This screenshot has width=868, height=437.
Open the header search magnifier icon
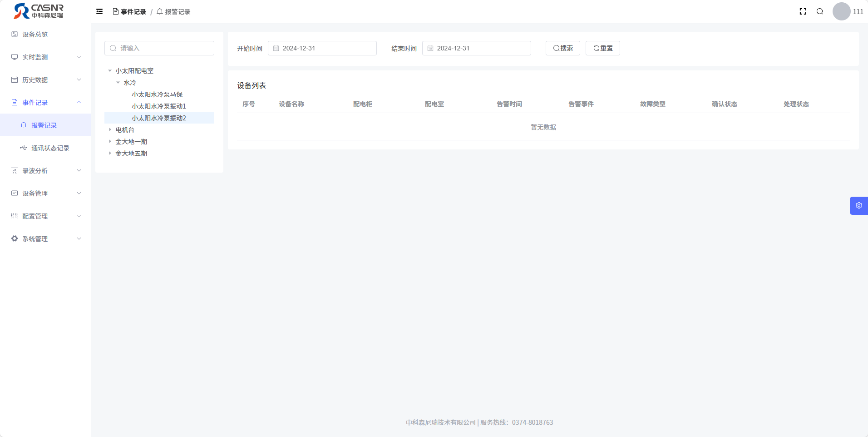pyautogui.click(x=819, y=11)
